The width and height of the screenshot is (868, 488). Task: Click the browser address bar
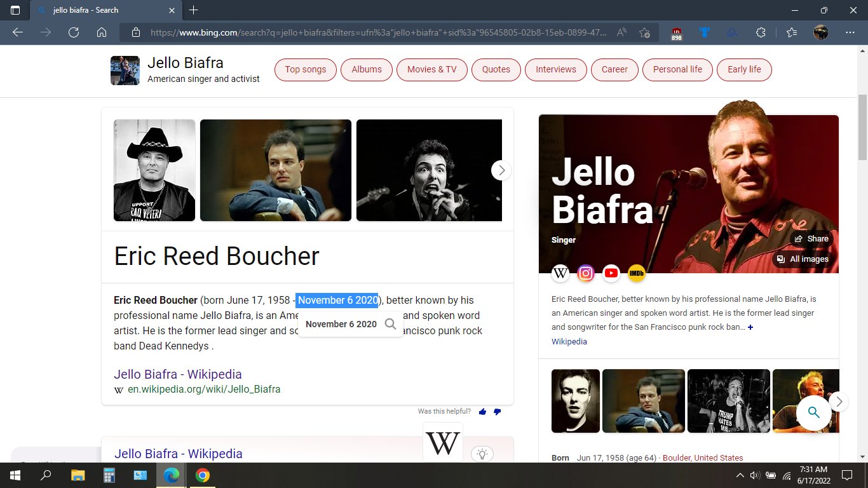tap(378, 32)
